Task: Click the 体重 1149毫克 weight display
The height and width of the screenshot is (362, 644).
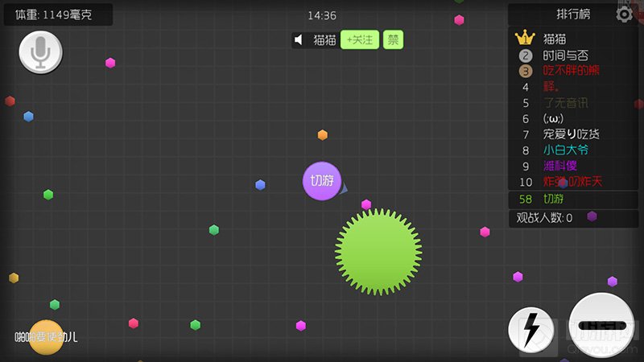Action: tap(58, 14)
